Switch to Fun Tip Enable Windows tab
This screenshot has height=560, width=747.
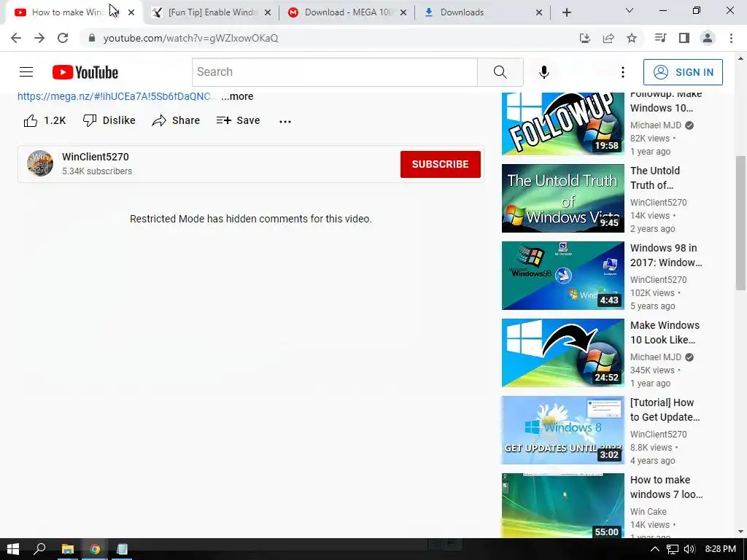click(x=212, y=12)
